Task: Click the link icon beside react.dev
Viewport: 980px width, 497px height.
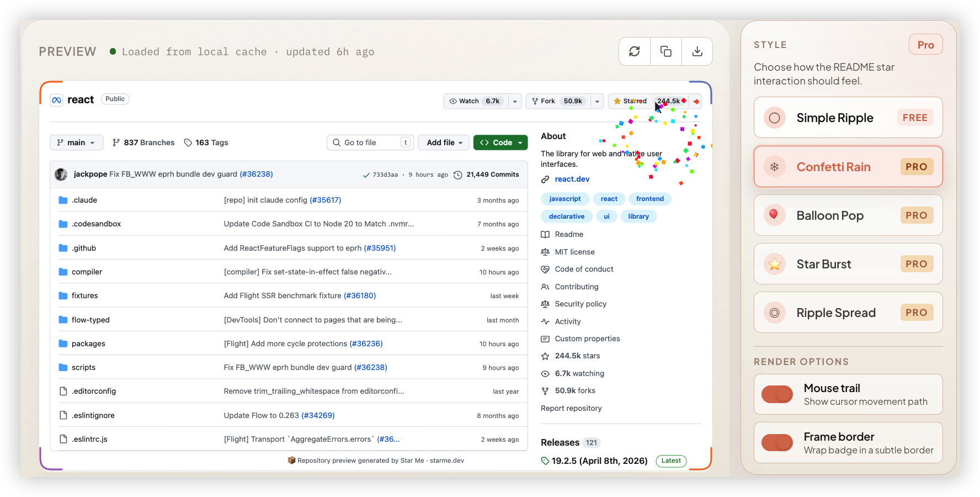Action: (545, 179)
